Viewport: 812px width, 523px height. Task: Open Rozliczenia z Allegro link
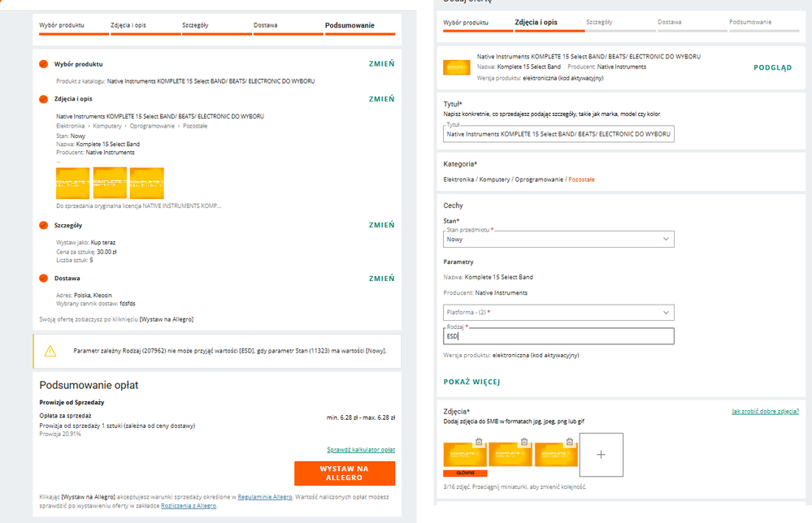189,506
